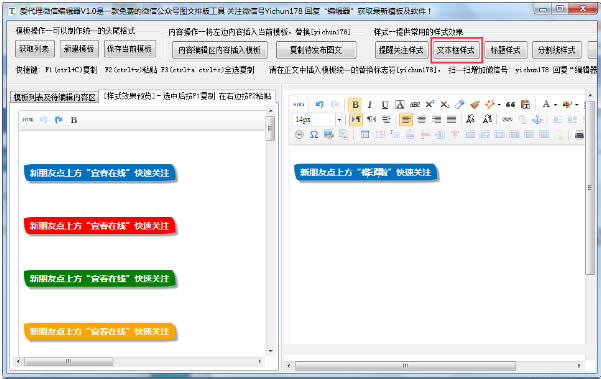The height and width of the screenshot is (379, 601).
Task: Select the format painter brush icon
Action: tap(475, 105)
